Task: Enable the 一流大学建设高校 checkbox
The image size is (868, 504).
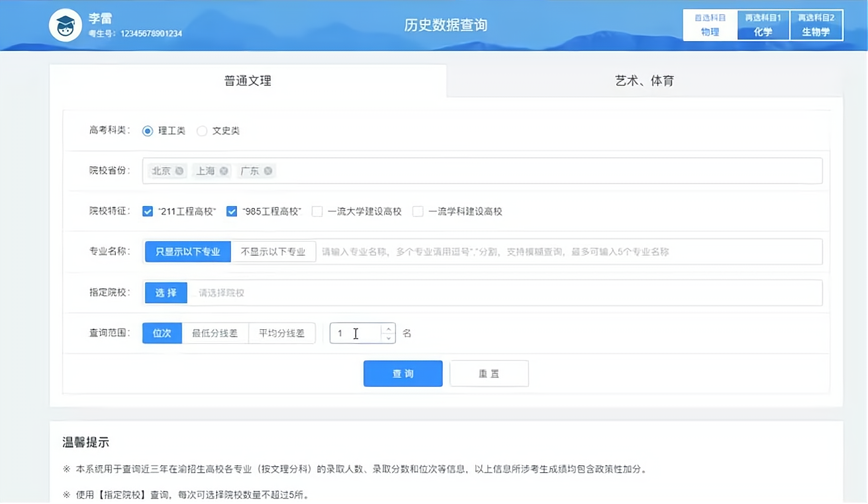Action: click(x=316, y=211)
